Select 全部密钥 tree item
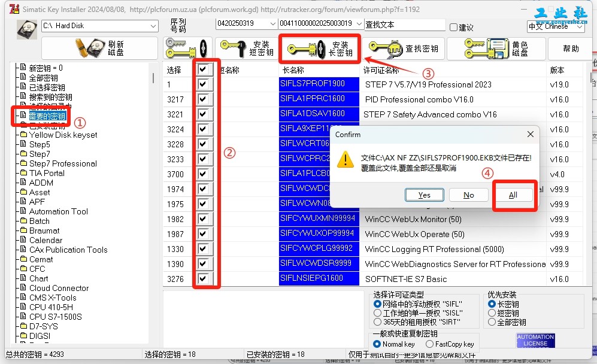Viewport: 597px width, 364px height. 43,78
